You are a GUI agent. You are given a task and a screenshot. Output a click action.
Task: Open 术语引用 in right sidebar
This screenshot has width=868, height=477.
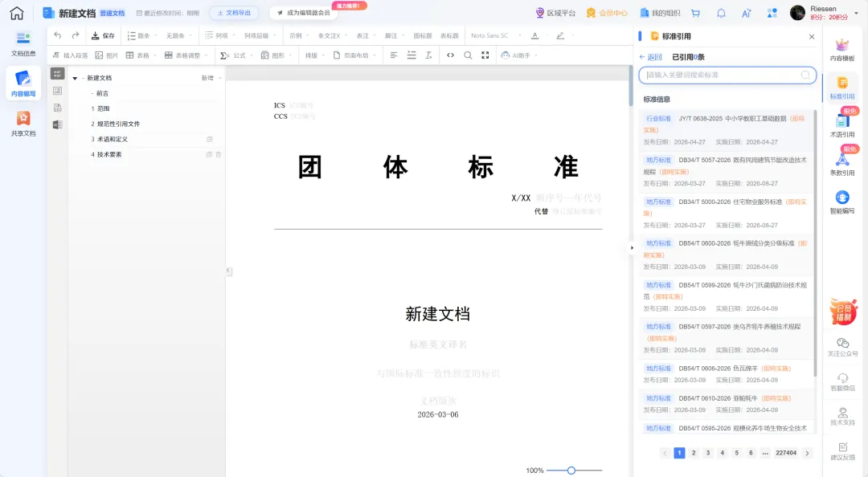tap(842, 125)
